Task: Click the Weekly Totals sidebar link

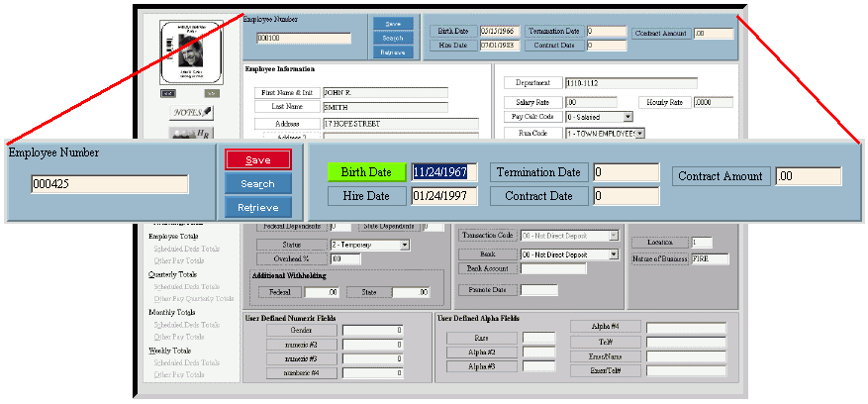Action: (169, 351)
